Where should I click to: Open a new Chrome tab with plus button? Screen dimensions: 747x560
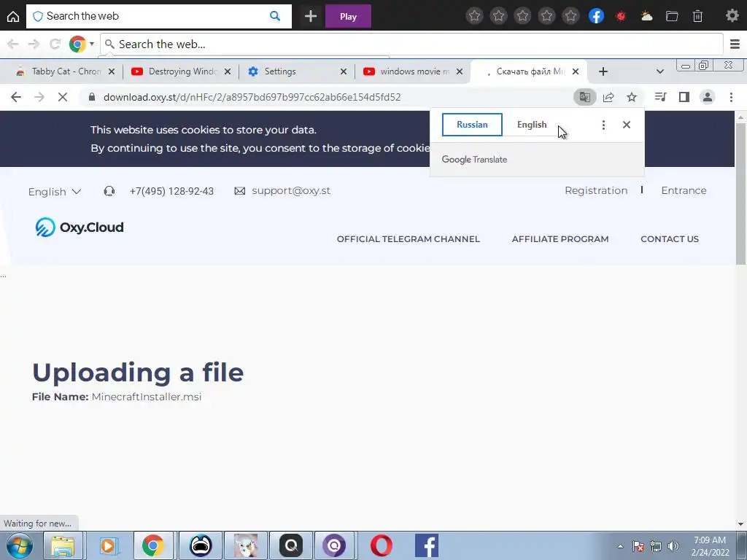[603, 71]
